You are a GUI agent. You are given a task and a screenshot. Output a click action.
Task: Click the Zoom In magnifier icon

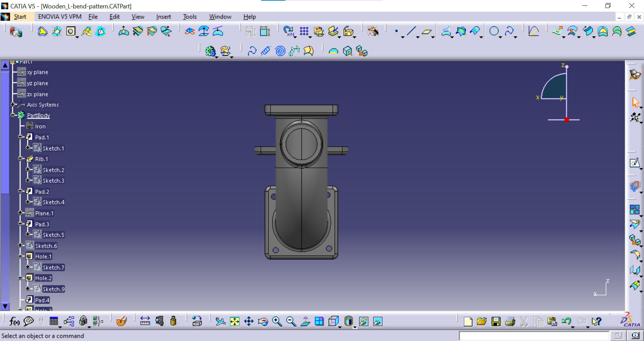(277, 322)
